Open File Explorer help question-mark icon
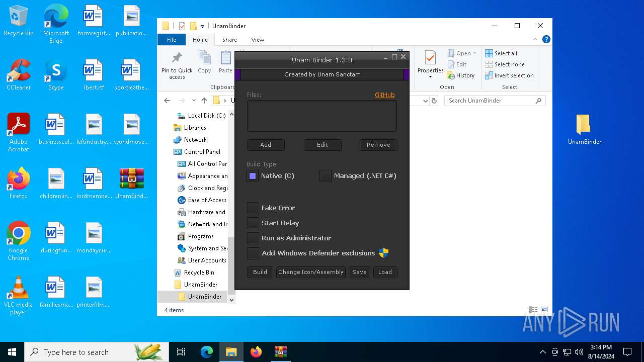The image size is (644, 362). click(x=546, y=39)
